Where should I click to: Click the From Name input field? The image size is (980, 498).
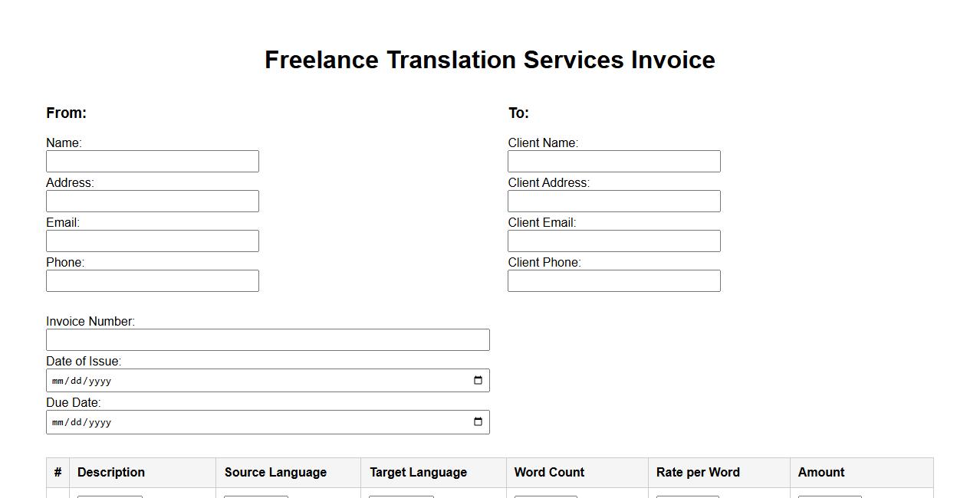tap(153, 162)
